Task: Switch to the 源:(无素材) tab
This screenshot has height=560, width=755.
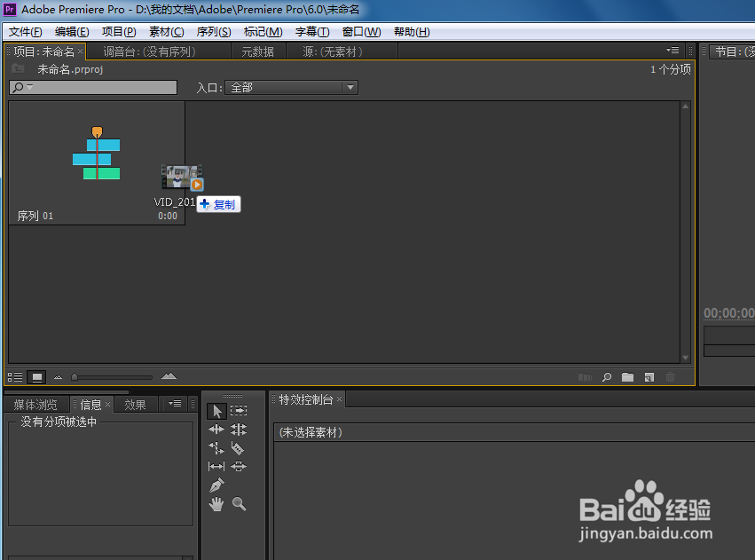Action: coord(333,51)
